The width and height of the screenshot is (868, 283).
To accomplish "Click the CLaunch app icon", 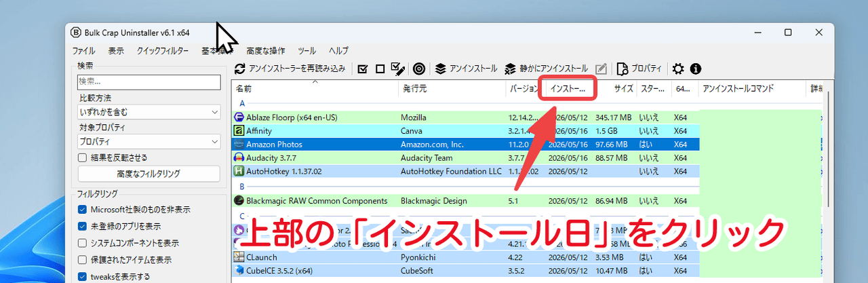I will tap(239, 257).
